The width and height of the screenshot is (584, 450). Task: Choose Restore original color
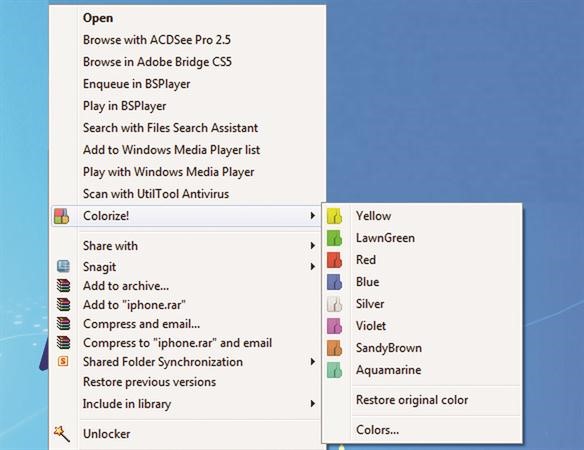[412, 400]
